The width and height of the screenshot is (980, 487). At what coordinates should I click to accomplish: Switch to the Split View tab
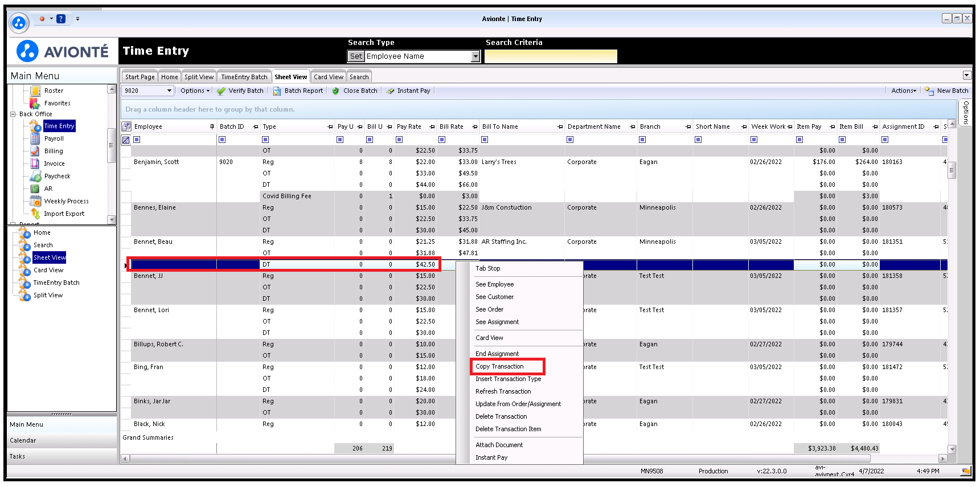(199, 77)
